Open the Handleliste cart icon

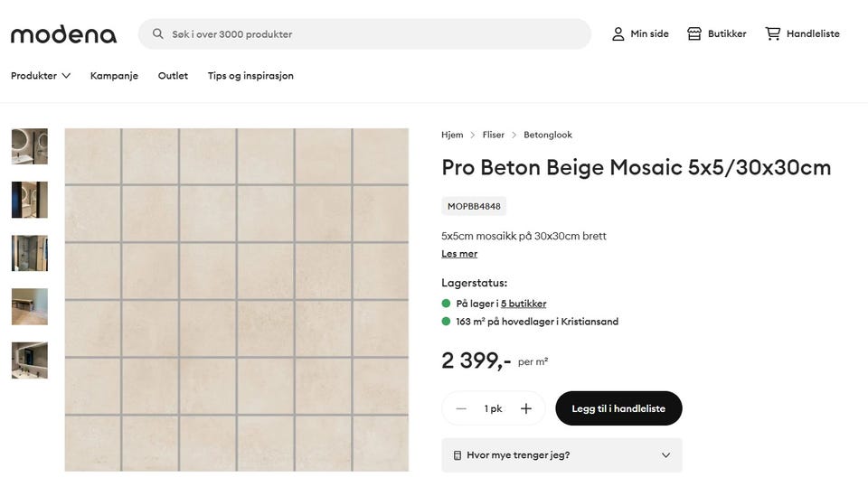pos(773,34)
